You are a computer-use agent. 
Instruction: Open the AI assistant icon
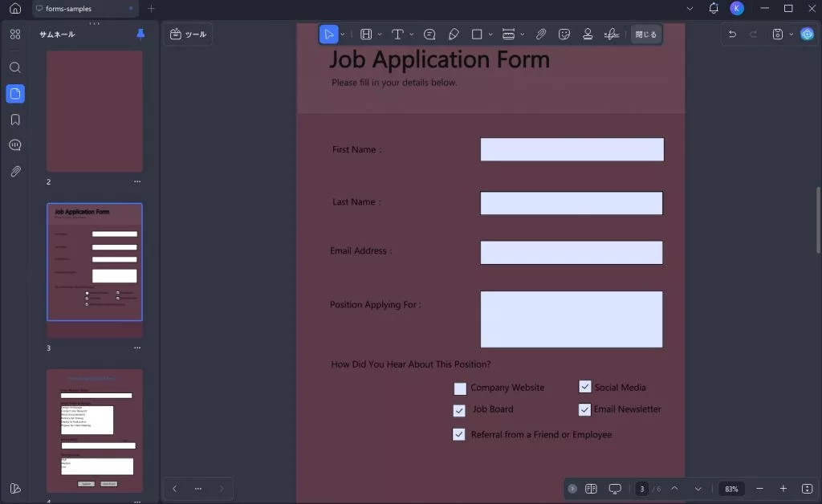coord(807,34)
